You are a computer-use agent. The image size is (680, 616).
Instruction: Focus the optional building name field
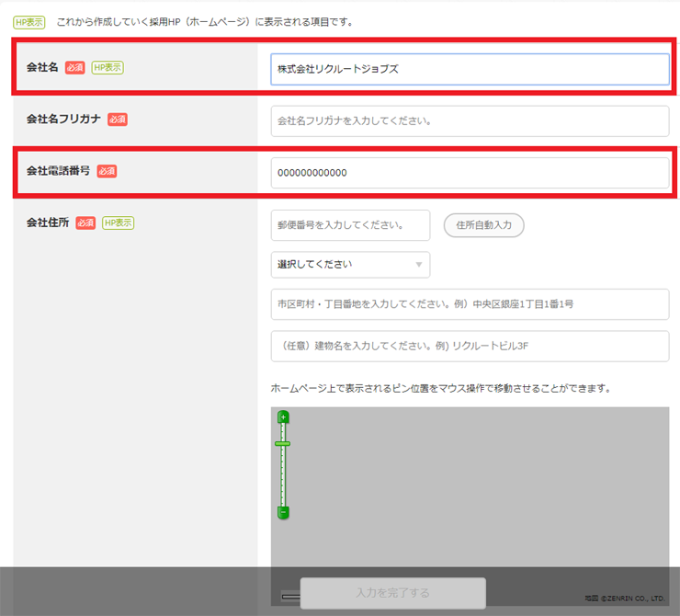point(470,346)
